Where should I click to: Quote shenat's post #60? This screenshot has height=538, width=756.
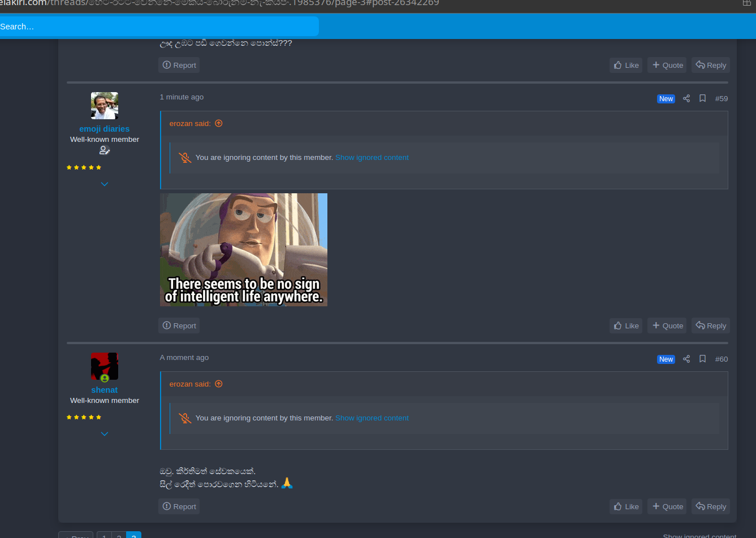coord(667,506)
